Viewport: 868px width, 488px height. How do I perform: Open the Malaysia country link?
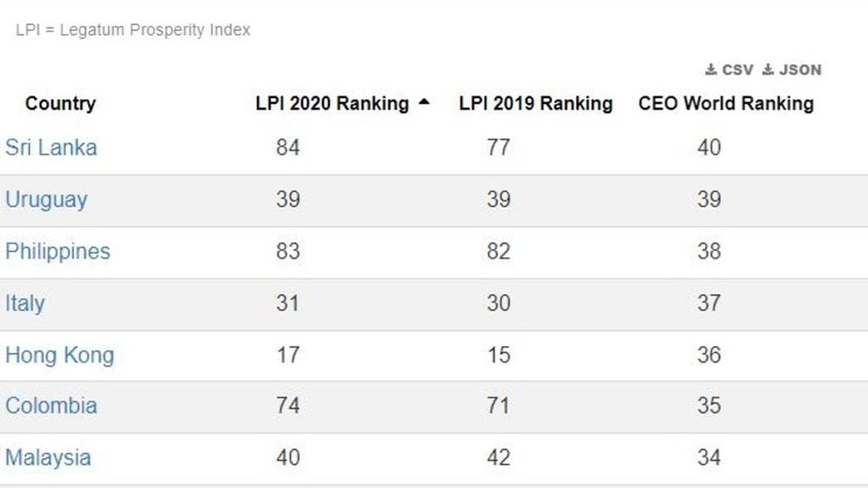48,458
